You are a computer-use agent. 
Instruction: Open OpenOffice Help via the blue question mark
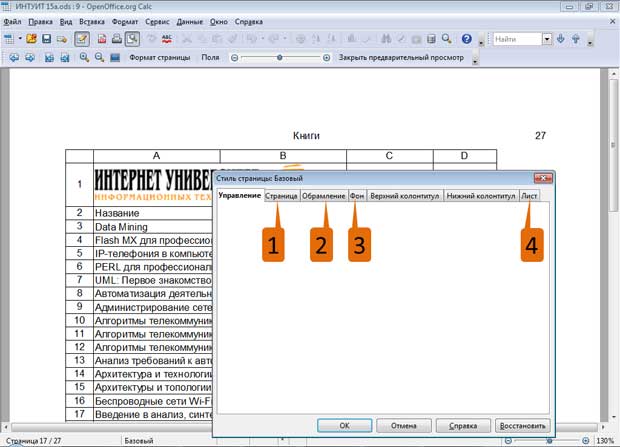coord(467,39)
